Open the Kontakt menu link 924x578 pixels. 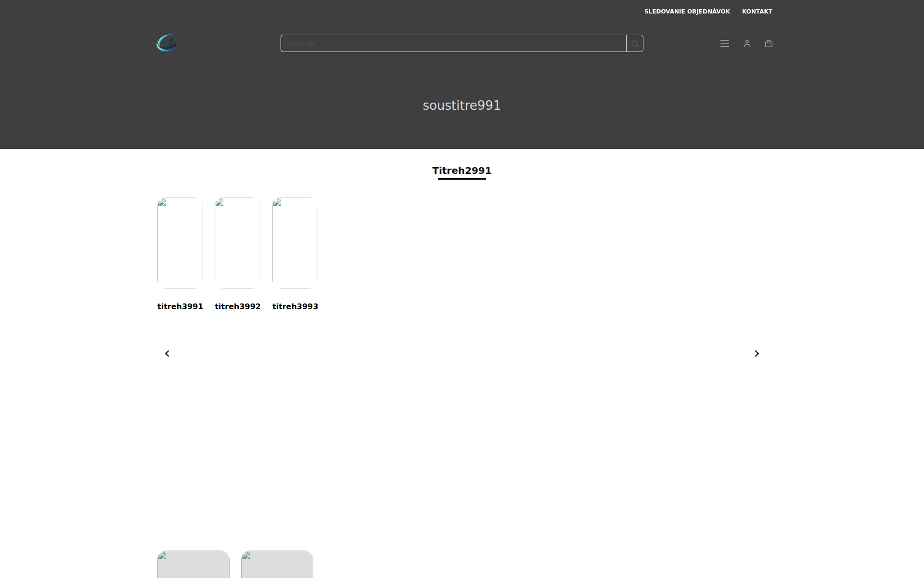coord(757,11)
